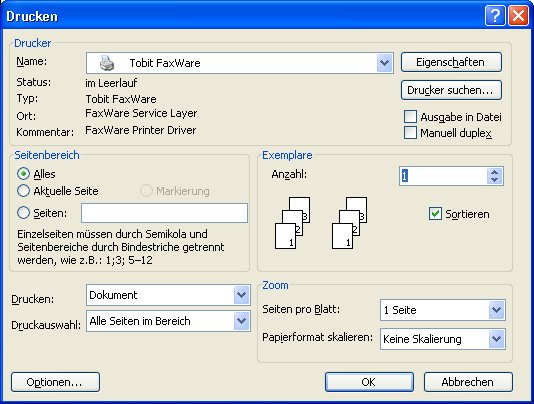Click the printer icon beside Tobit FaxWare
The width and height of the screenshot is (534, 404).
[107, 63]
